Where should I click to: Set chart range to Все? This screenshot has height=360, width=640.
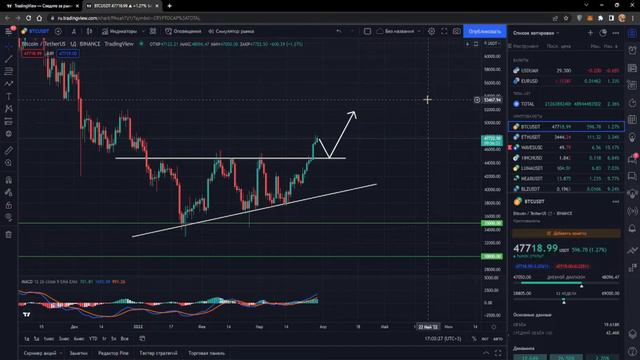pos(124,339)
